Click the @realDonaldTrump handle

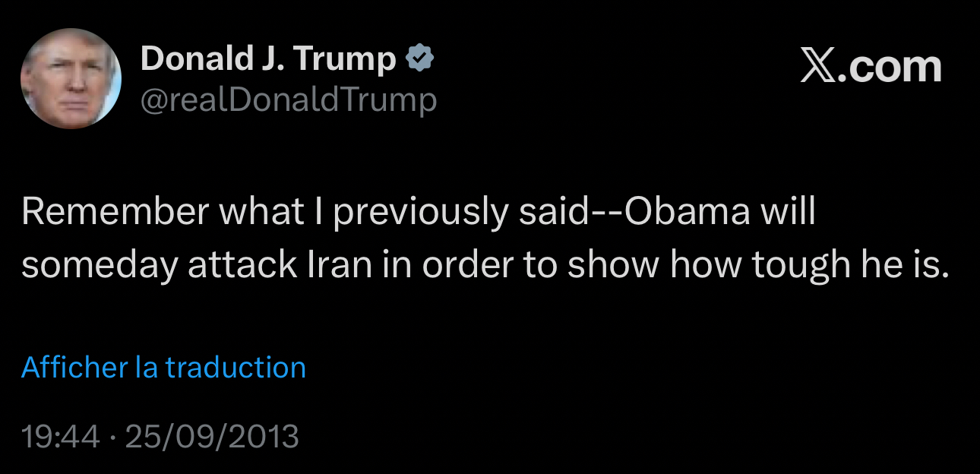tap(289, 100)
